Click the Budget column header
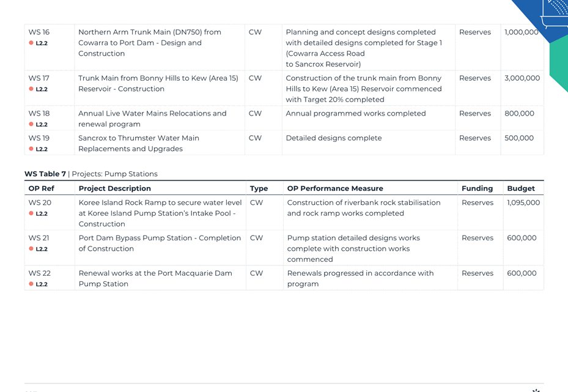 click(521, 188)
